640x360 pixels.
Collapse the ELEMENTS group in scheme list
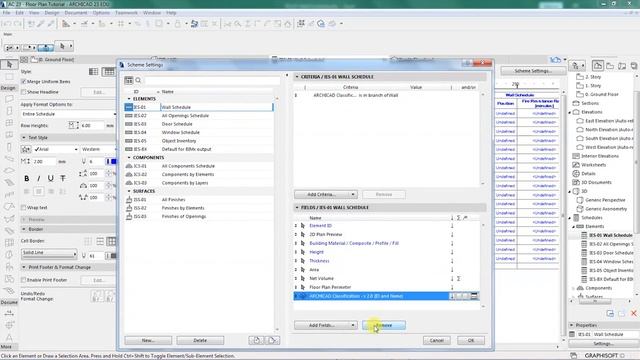129,99
